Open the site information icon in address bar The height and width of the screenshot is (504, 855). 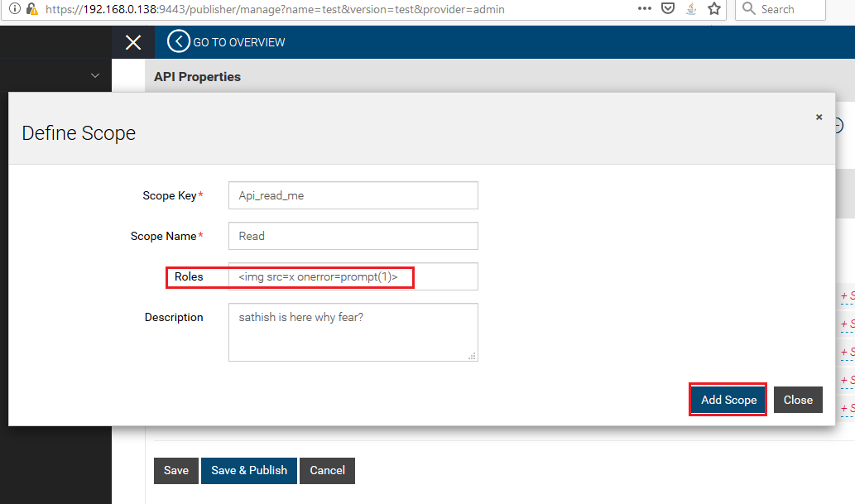pos(15,9)
